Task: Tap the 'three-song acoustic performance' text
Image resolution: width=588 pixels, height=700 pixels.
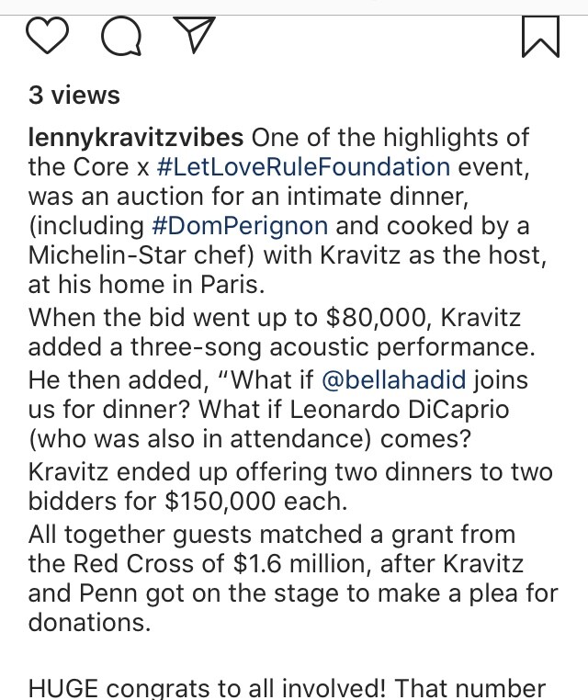Action: (x=333, y=348)
